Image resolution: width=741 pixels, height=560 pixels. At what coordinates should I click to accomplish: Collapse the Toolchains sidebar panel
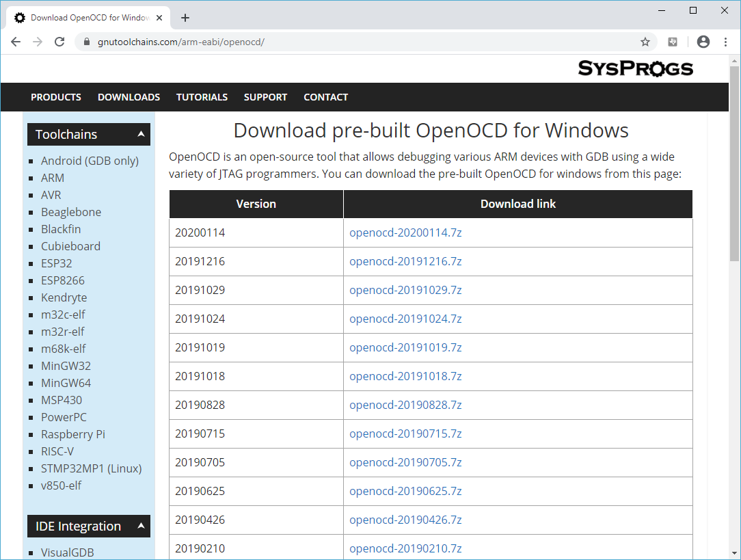point(142,134)
